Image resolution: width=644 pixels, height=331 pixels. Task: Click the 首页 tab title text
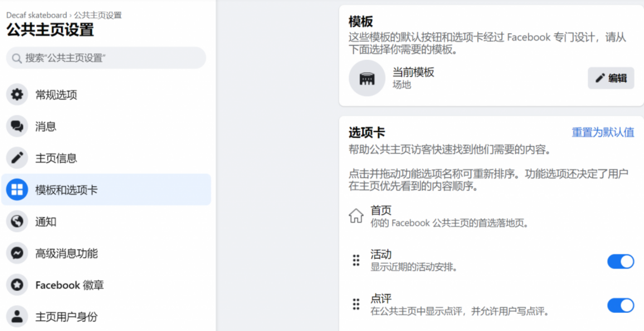[381, 210]
